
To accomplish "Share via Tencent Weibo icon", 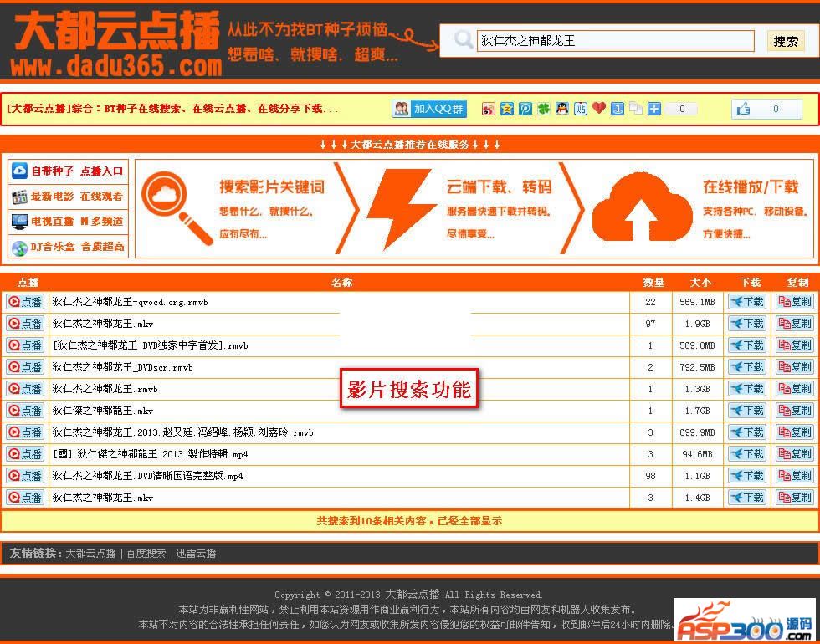I will click(525, 109).
